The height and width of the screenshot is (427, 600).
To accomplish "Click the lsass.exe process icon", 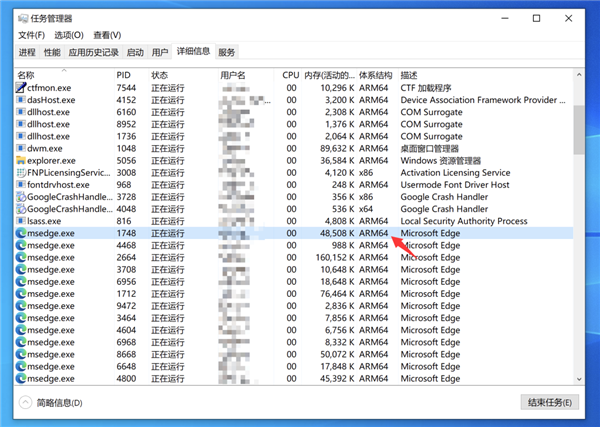I will (21, 221).
